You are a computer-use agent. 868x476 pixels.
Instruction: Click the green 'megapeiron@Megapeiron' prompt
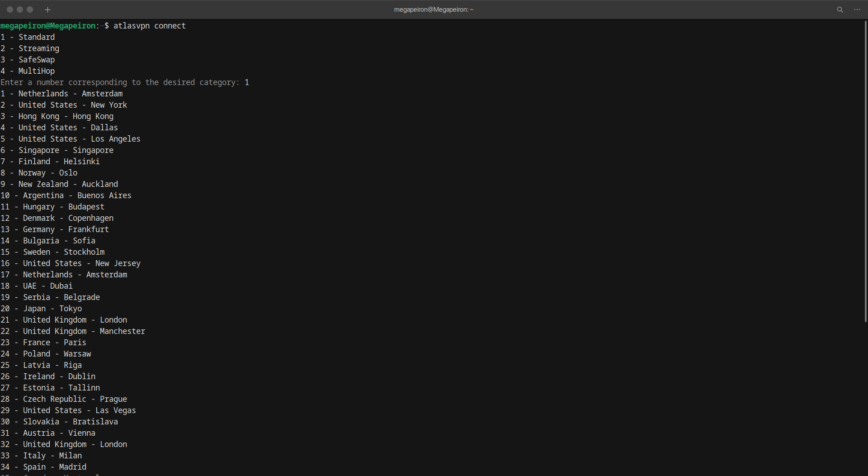click(48, 26)
